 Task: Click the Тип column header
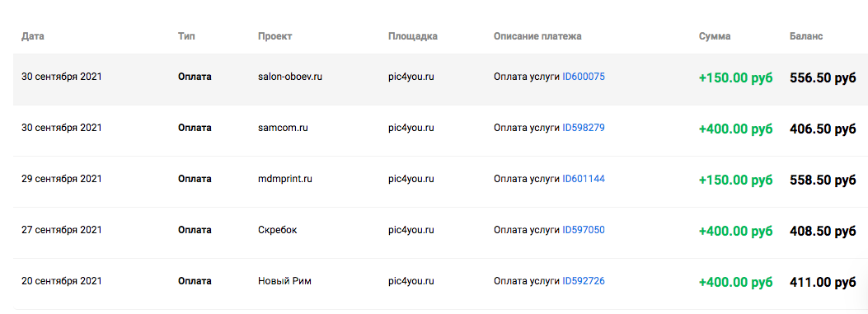tap(186, 36)
